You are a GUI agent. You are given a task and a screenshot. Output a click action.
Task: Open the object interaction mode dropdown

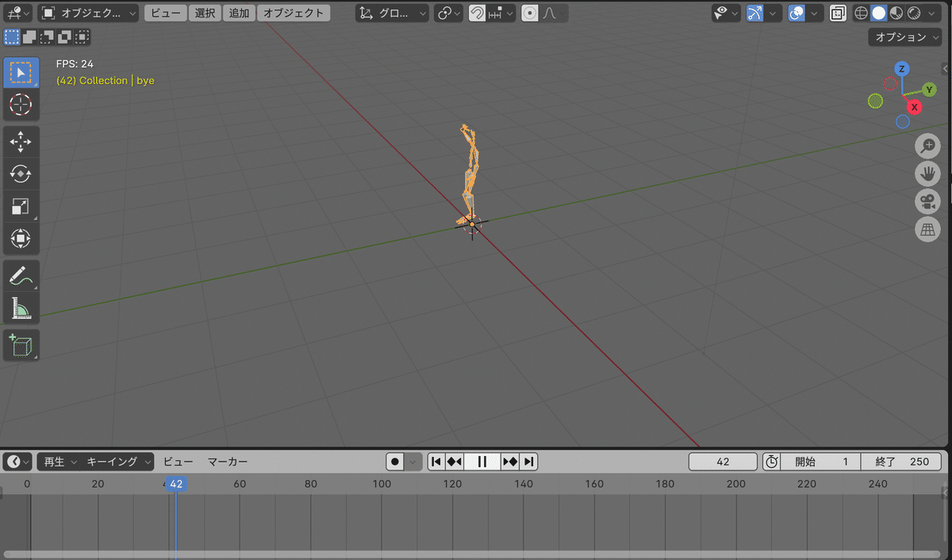coord(87,13)
